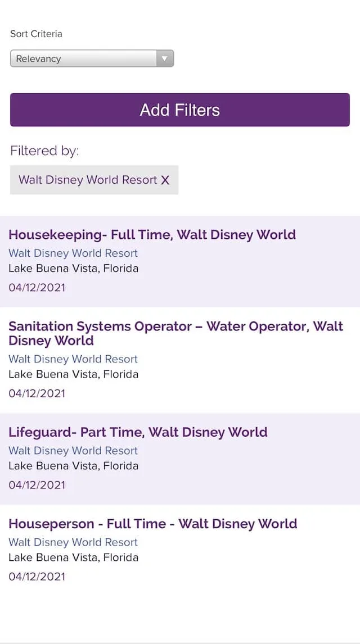Remove the Walt Disney World Resort filter X
The width and height of the screenshot is (360, 644).
(x=165, y=180)
